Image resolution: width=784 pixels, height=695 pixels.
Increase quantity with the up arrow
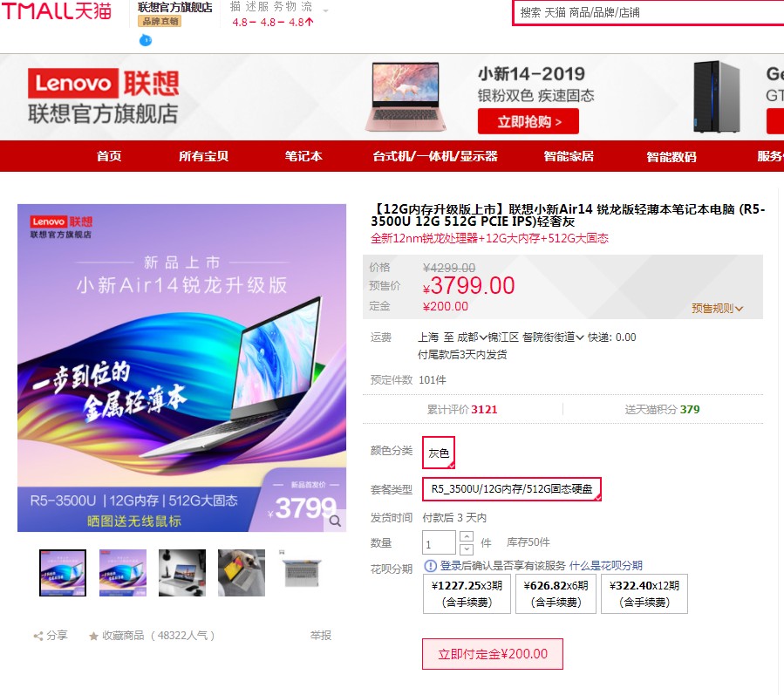[x=466, y=536]
